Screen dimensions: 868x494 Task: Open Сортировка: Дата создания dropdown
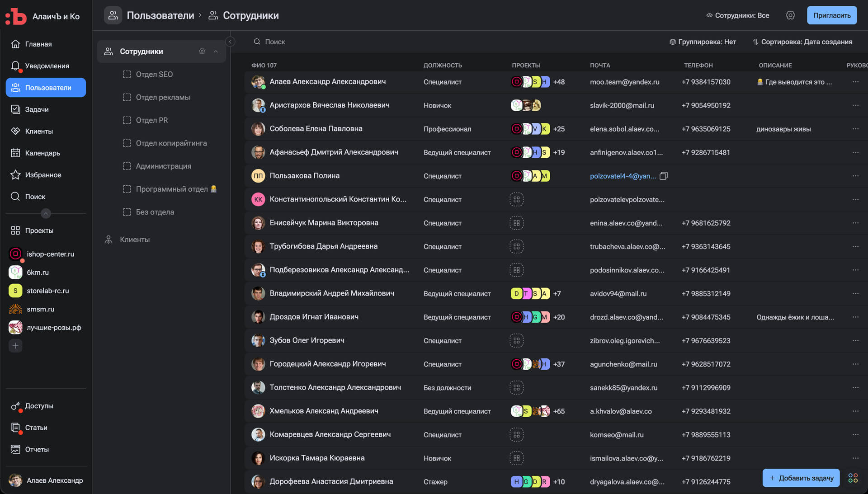pyautogui.click(x=802, y=42)
